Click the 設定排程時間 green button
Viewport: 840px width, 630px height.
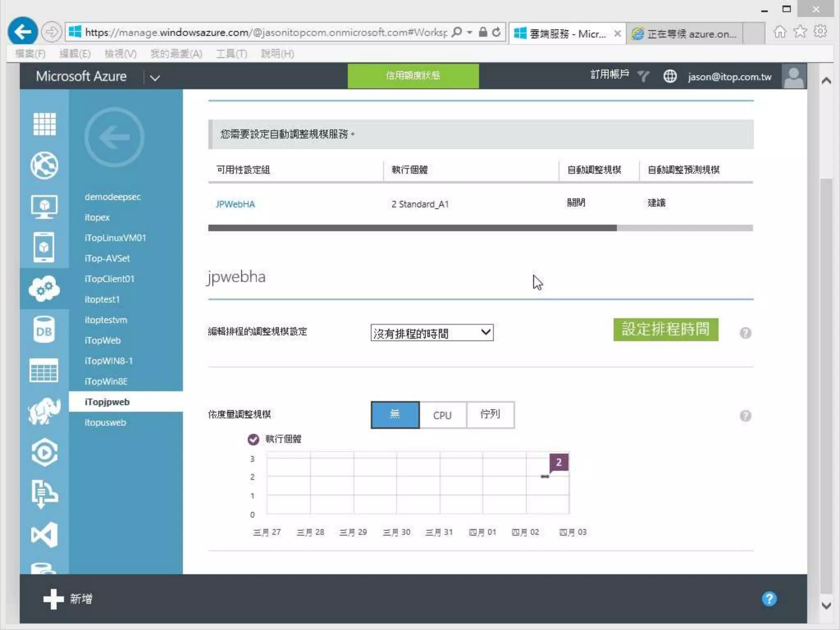pyautogui.click(x=665, y=329)
